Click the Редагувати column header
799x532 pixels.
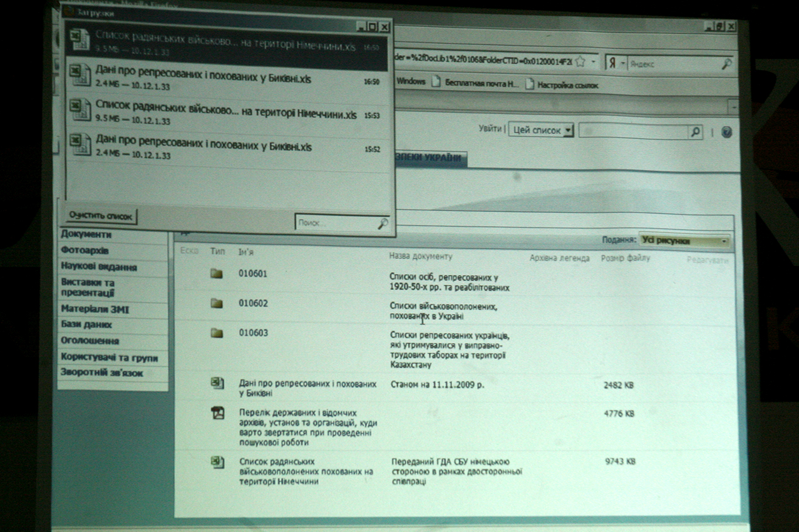pos(708,260)
